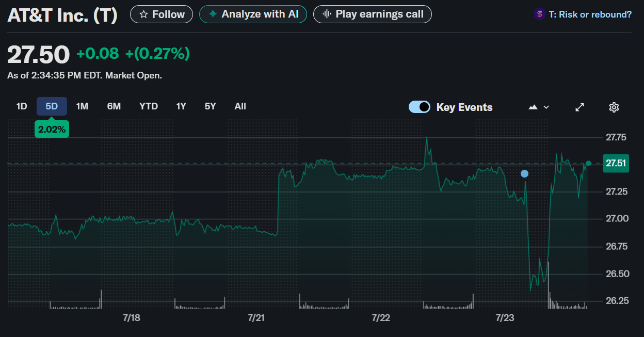Image resolution: width=644 pixels, height=337 pixels.
Task: Click the 7/23 date axis label
Action: pyautogui.click(x=505, y=318)
